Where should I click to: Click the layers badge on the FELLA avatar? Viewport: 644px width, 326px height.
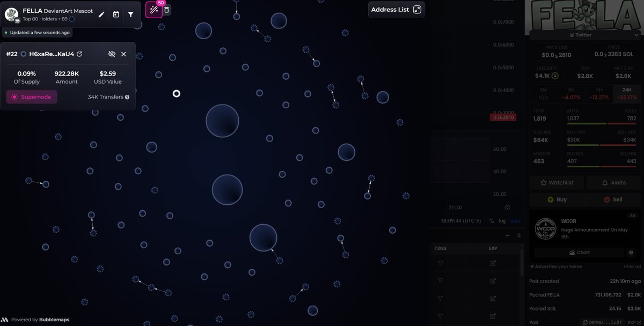pos(18,20)
